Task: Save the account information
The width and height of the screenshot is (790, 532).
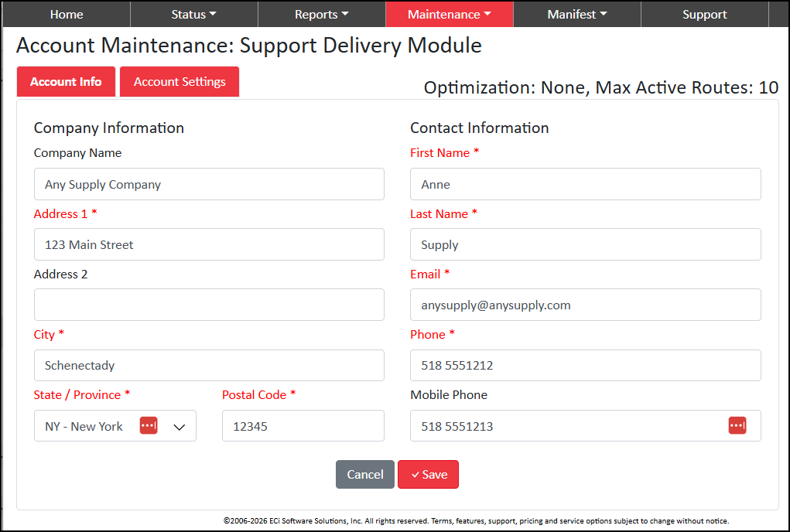Action: pyautogui.click(x=428, y=474)
